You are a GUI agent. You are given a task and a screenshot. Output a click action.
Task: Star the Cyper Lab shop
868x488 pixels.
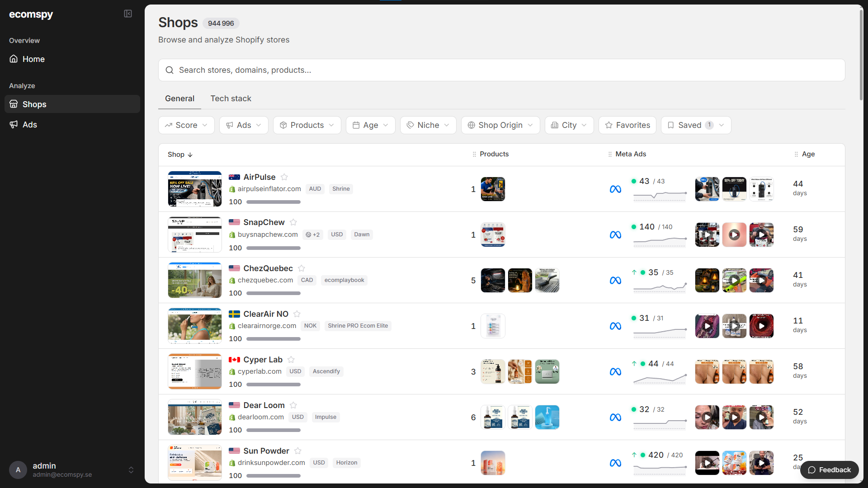coord(291,360)
